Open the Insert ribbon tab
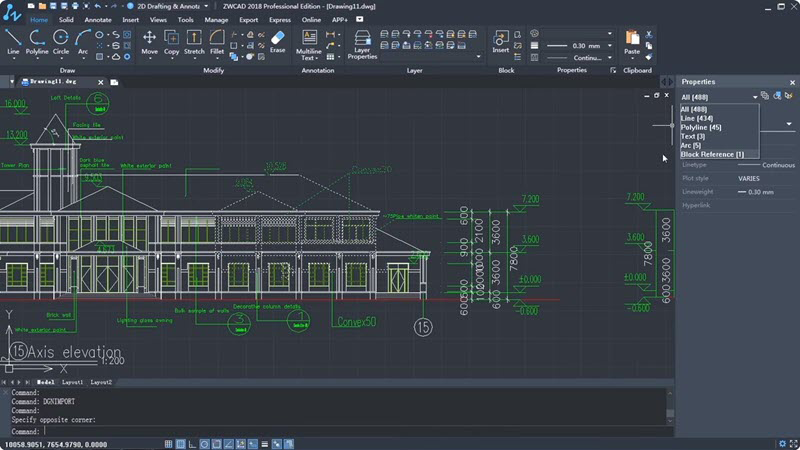Viewport: 800px width, 450px height. pyautogui.click(x=130, y=20)
